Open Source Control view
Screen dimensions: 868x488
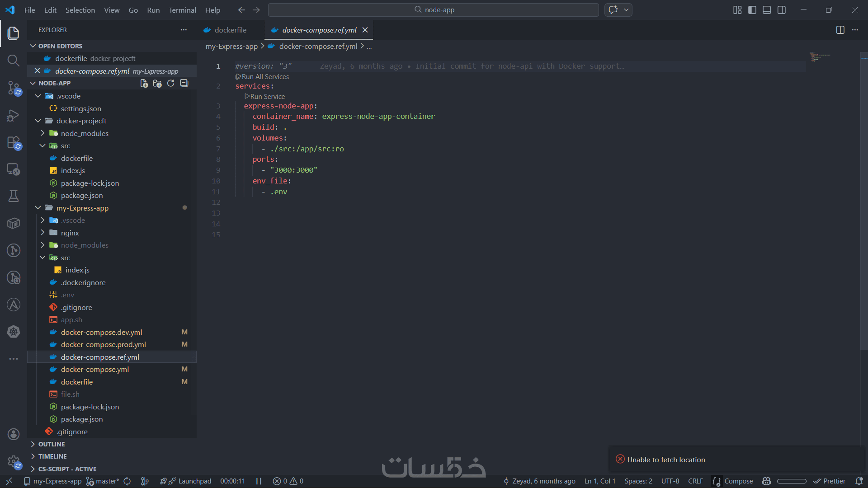[14, 88]
